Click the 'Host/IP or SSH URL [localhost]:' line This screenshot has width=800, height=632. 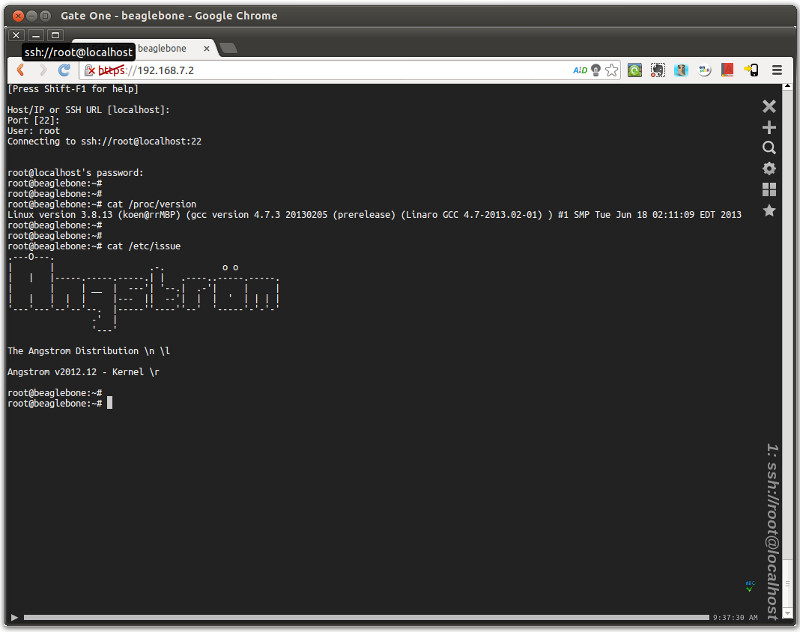pos(88,110)
